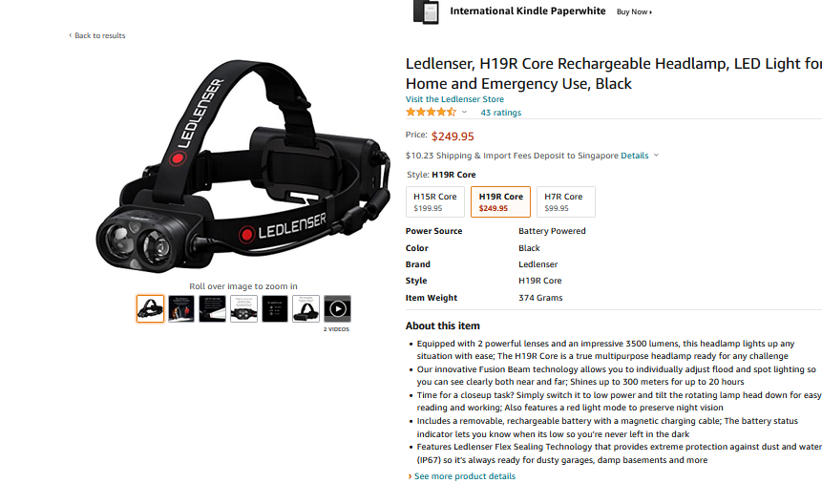The width and height of the screenshot is (822, 504).
Task: Click the star rating icons
Action: [431, 112]
